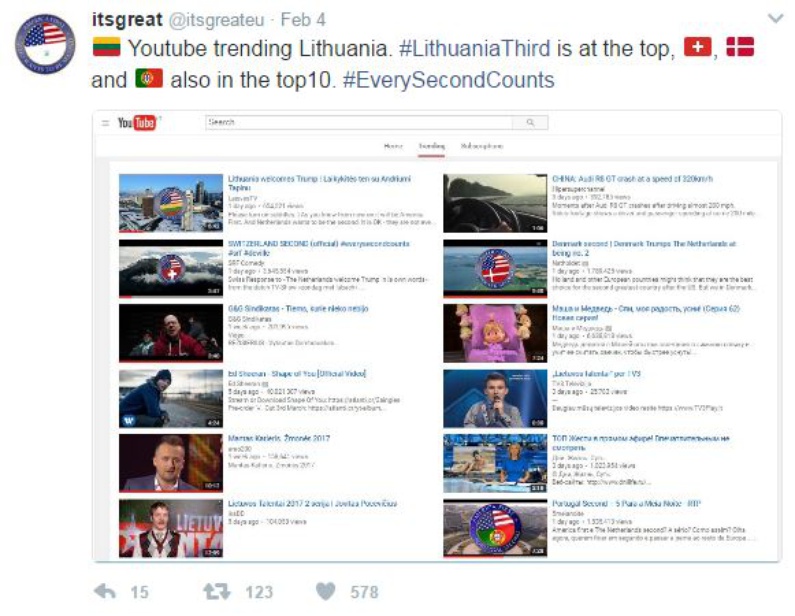Click the YouTube search magnifier button
795x616 pixels.
pyautogui.click(x=530, y=122)
